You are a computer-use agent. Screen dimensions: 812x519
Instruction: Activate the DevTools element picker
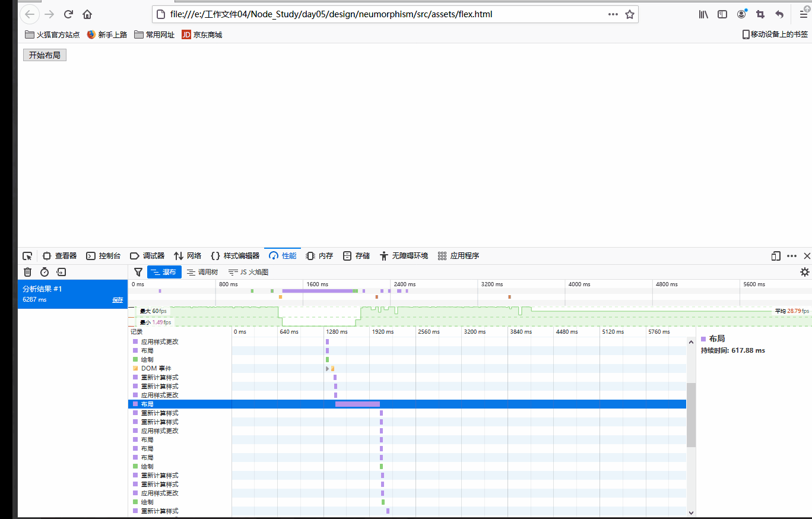[x=27, y=256]
